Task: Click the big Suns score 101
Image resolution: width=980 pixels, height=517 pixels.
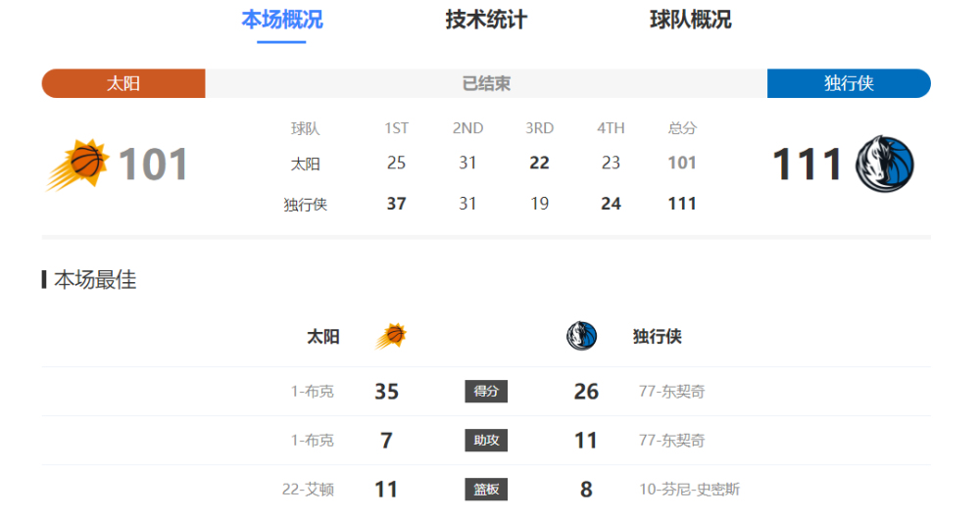Action: click(x=153, y=164)
